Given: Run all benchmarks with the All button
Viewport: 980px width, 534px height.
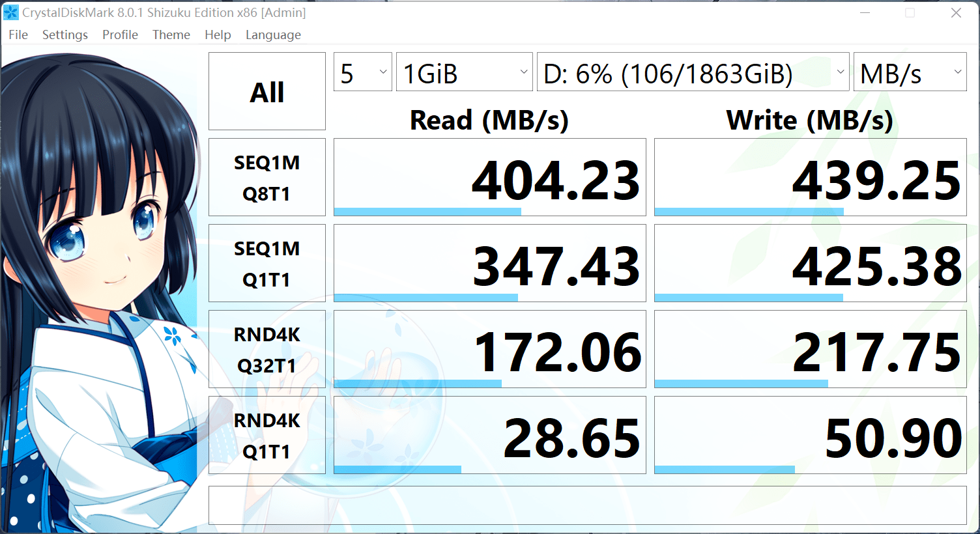Looking at the screenshot, I should [267, 91].
